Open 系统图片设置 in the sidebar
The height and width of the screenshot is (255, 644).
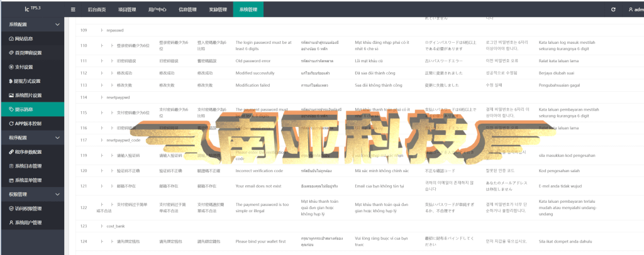[32, 95]
